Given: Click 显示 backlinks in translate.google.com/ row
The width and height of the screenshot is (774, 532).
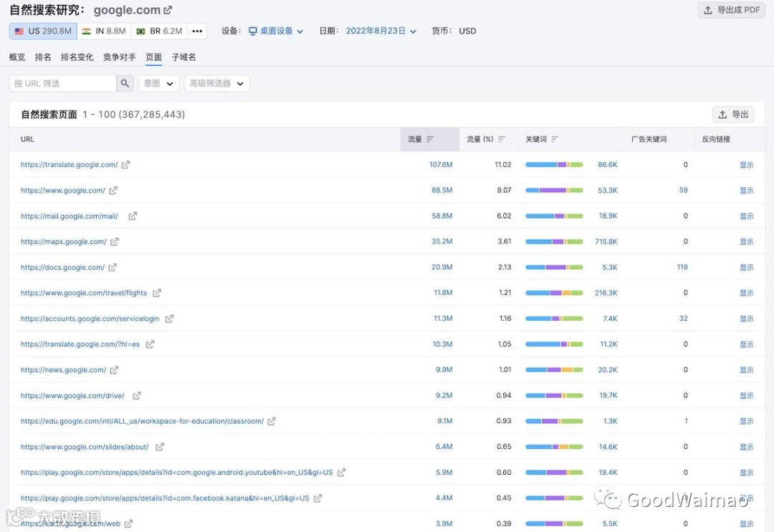Looking at the screenshot, I should click(746, 165).
